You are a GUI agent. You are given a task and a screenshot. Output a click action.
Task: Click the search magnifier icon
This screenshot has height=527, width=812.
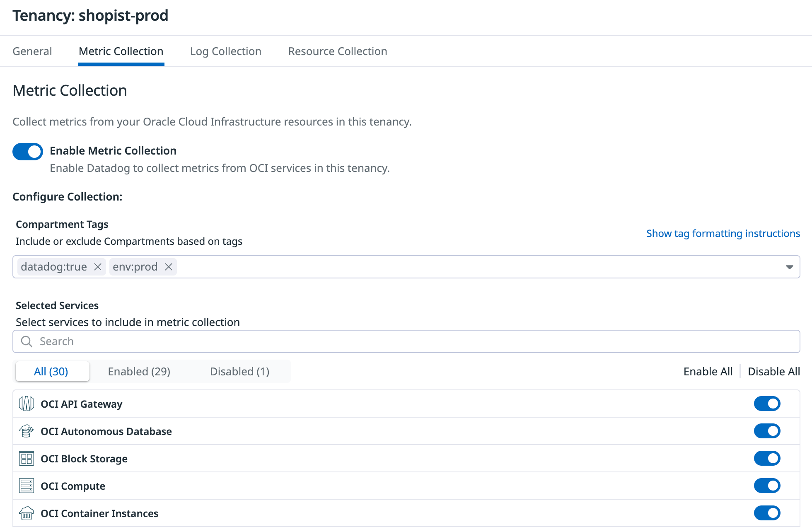click(27, 341)
